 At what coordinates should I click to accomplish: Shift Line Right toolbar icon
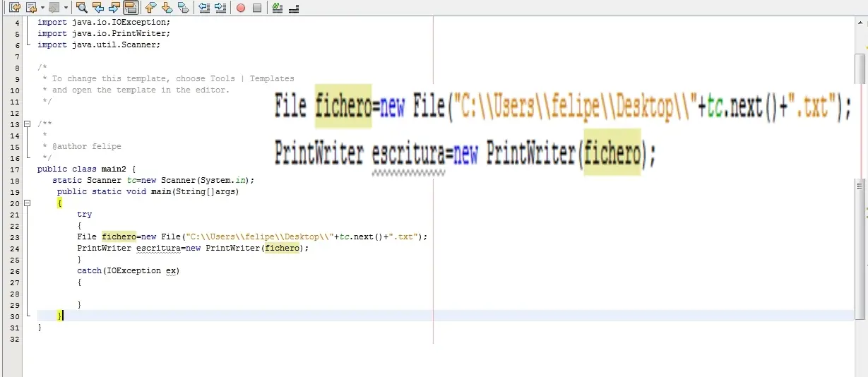click(x=220, y=8)
